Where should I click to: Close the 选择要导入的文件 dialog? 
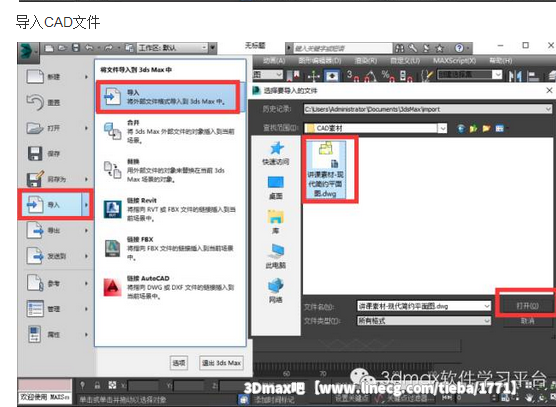[549, 90]
